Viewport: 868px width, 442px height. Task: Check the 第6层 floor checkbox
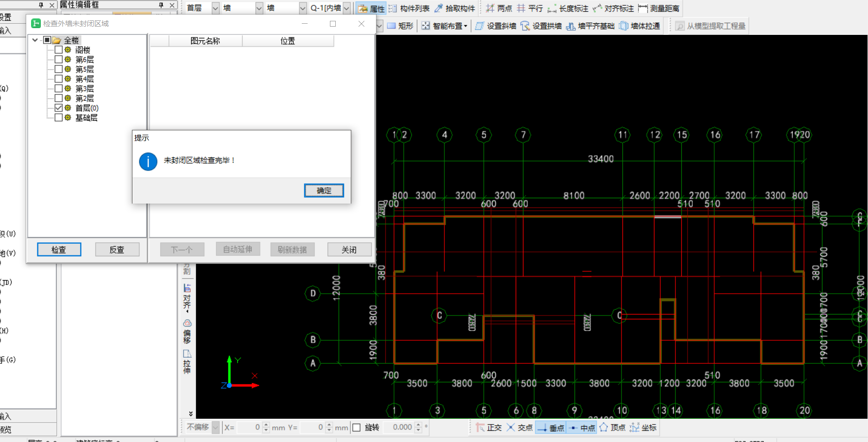tap(59, 59)
